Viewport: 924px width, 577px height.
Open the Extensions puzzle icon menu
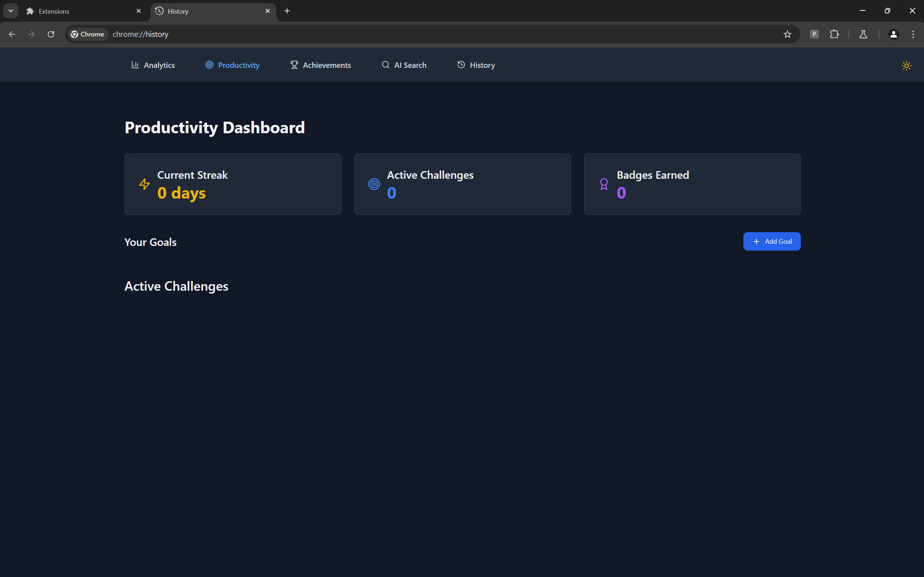(x=834, y=34)
